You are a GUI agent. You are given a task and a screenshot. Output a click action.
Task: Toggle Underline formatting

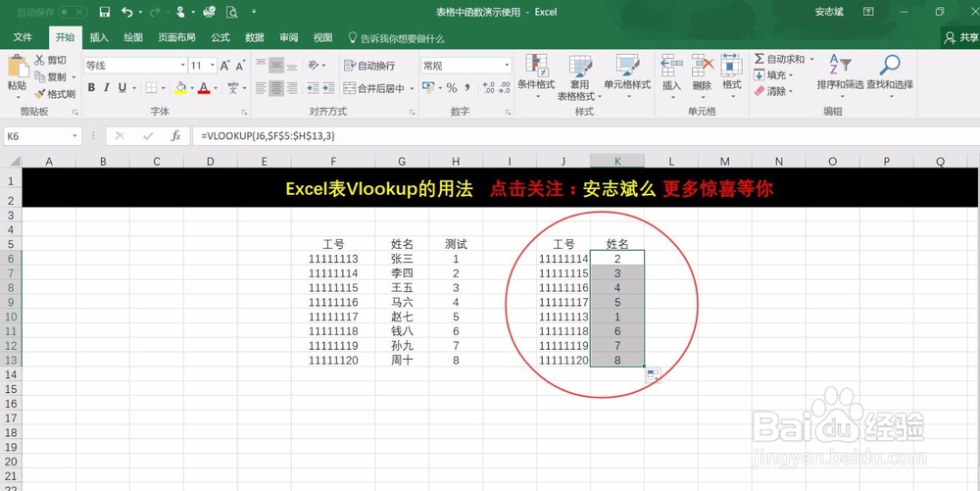(x=122, y=88)
